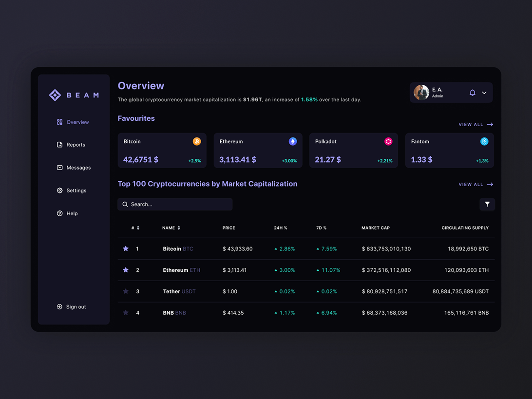Image resolution: width=532 pixels, height=399 pixels.
Task: Unfavourite Bitcoin using its star
Action: 126,249
